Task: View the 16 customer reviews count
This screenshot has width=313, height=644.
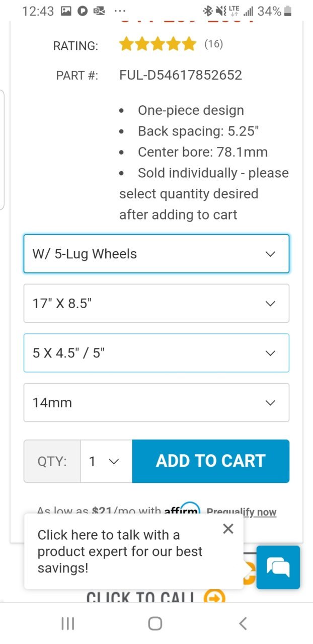Action: coord(213,44)
